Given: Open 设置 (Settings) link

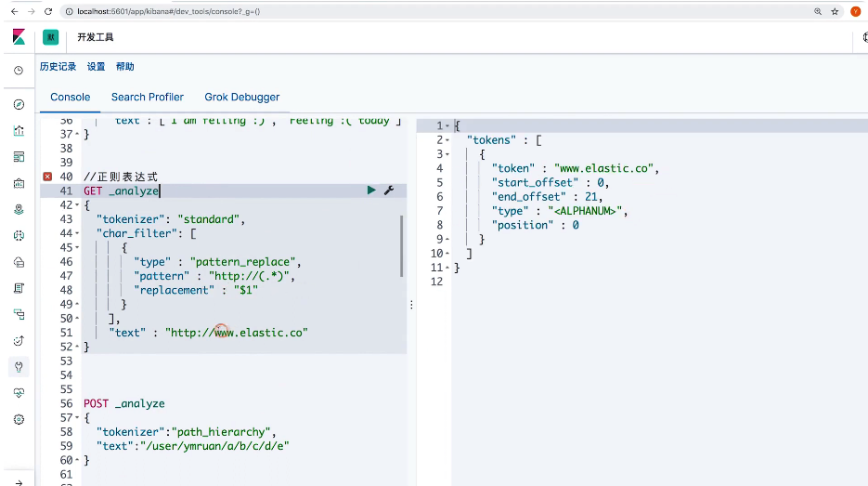Looking at the screenshot, I should tap(97, 67).
